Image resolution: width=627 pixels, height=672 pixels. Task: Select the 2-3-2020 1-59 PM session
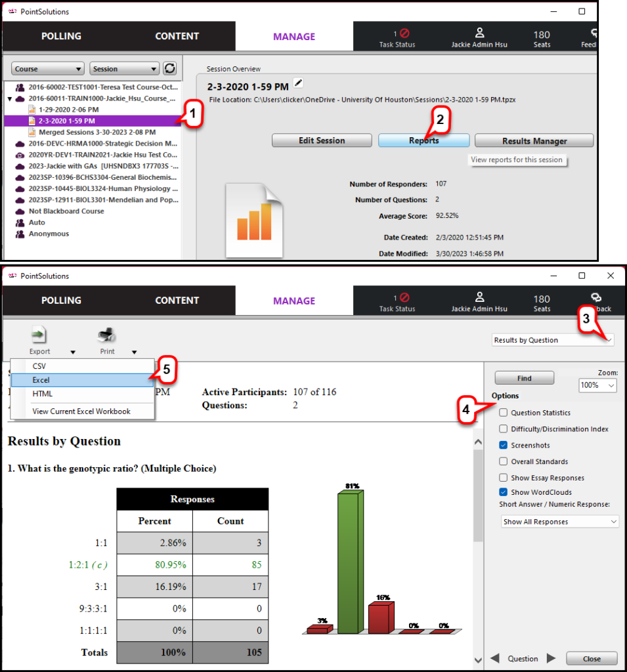tap(66, 121)
